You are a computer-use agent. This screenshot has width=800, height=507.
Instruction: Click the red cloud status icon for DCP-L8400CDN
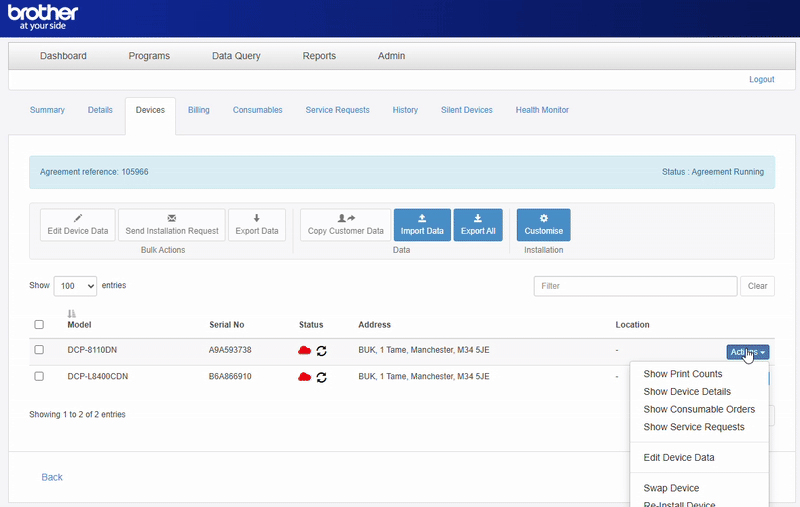tap(305, 377)
